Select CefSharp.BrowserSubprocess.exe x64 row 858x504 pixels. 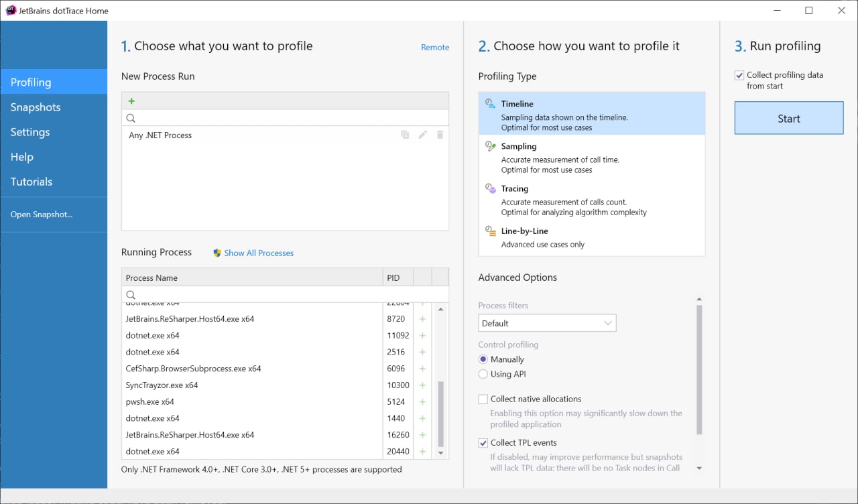(252, 369)
